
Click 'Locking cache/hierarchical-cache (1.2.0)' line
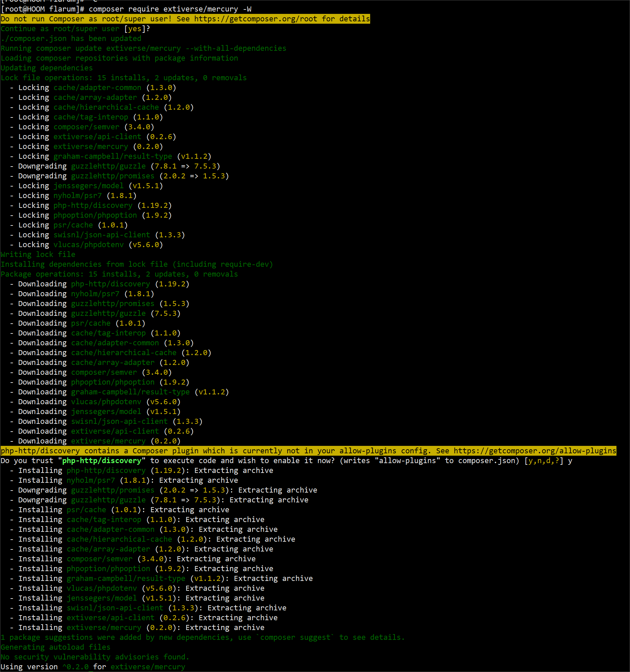pyautogui.click(x=102, y=107)
